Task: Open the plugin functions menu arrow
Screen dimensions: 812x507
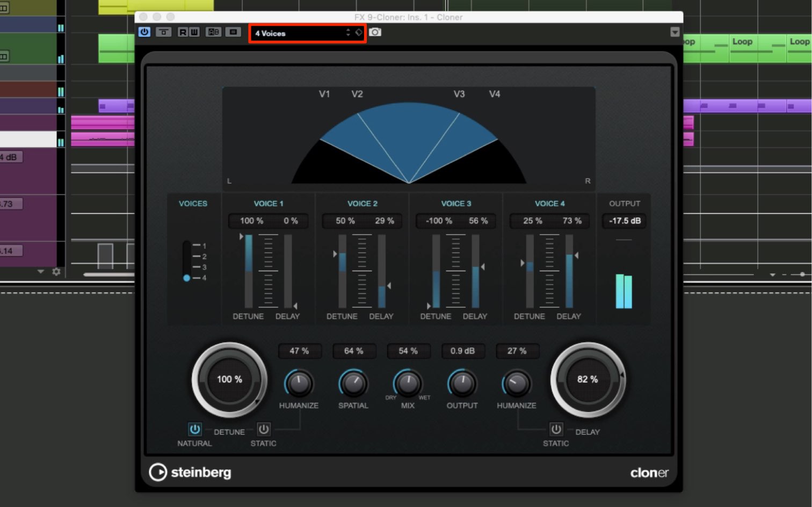Action: click(x=675, y=32)
